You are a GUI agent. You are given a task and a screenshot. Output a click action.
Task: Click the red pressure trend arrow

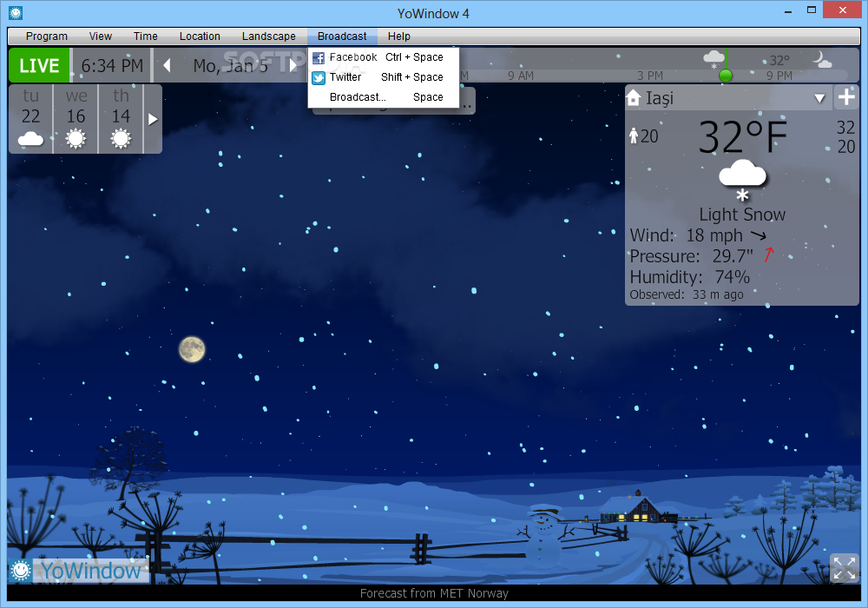tap(769, 254)
